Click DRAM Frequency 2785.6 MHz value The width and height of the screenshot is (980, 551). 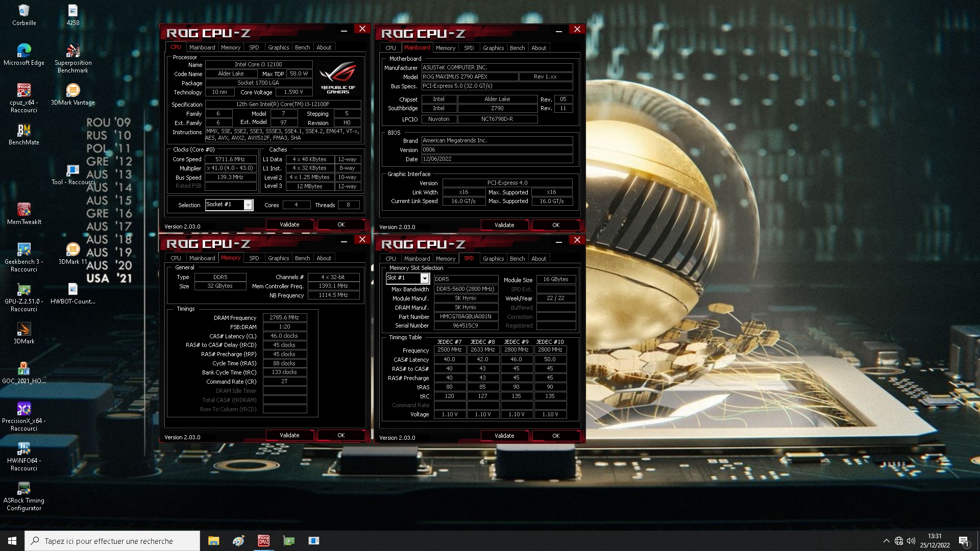(285, 317)
